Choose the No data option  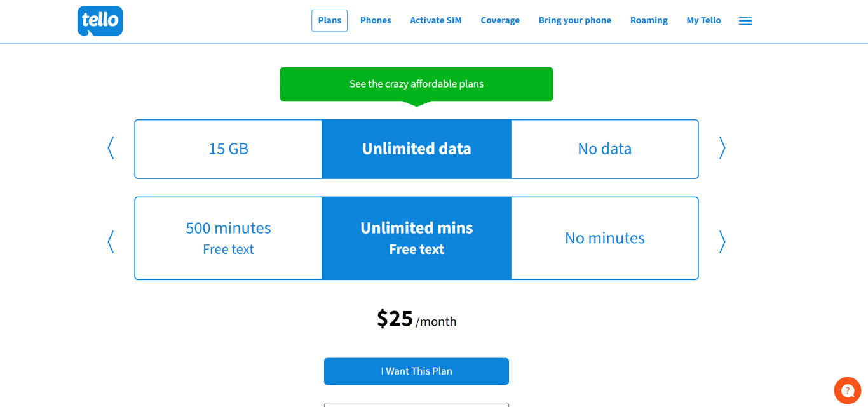coord(604,149)
